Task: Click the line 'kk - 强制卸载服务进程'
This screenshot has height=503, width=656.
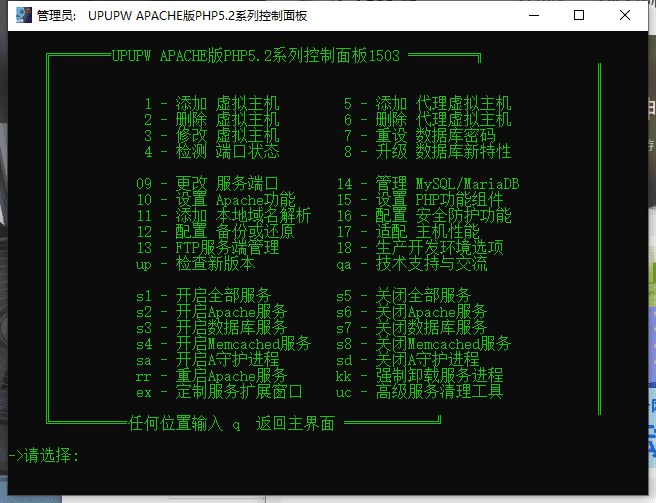Action: 420,375
